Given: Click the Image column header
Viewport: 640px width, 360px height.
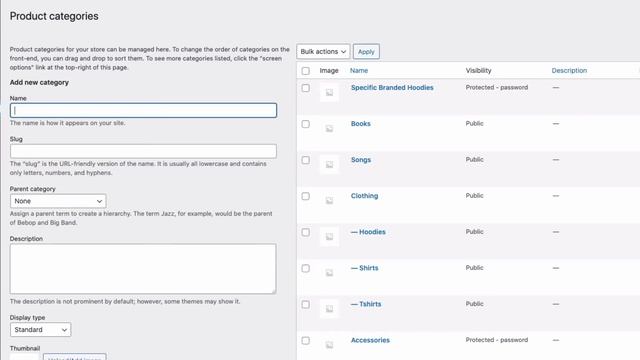Looking at the screenshot, I should coord(329,70).
